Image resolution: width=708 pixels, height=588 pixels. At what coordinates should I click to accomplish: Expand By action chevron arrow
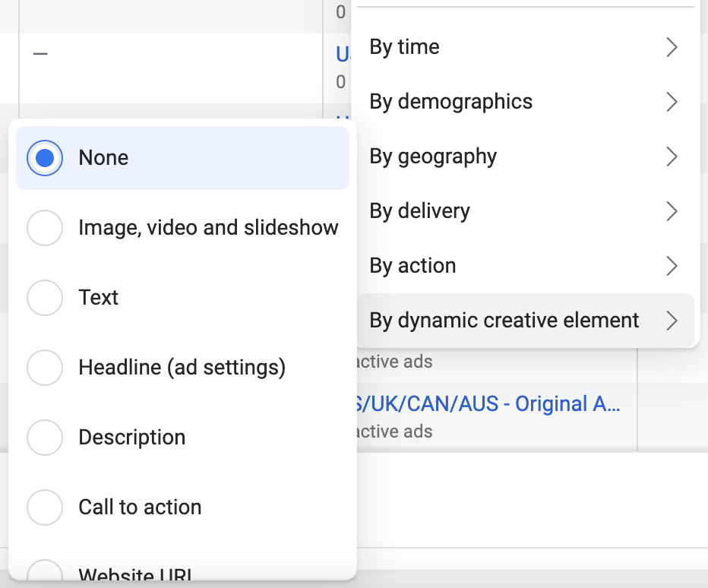(x=672, y=266)
